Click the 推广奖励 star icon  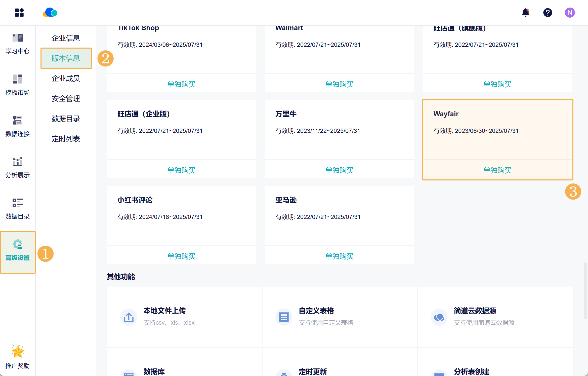point(18,351)
